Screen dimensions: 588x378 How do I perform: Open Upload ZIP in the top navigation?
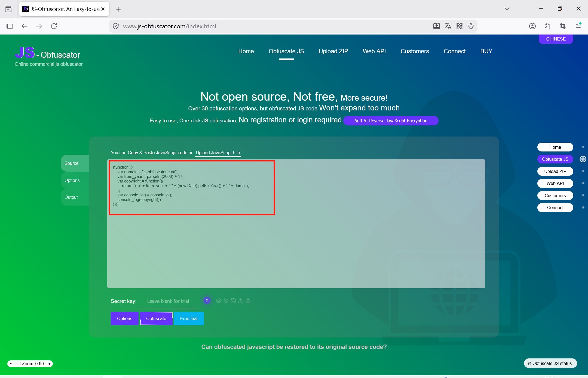[333, 51]
